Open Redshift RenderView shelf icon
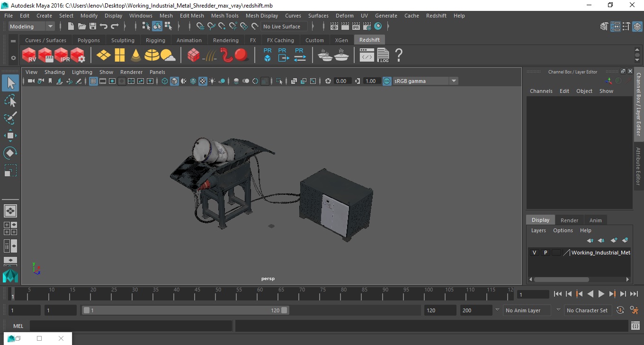The image size is (644, 345). pyautogui.click(x=29, y=55)
